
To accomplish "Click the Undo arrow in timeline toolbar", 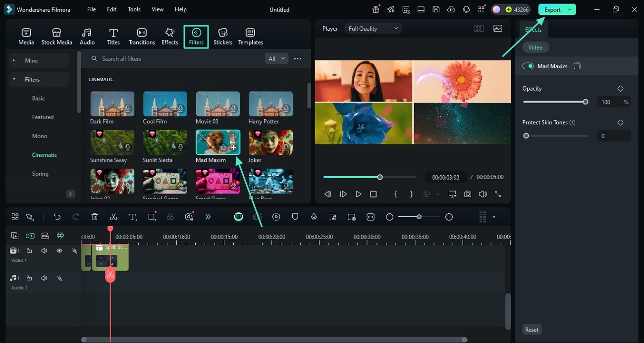I will pos(57,217).
